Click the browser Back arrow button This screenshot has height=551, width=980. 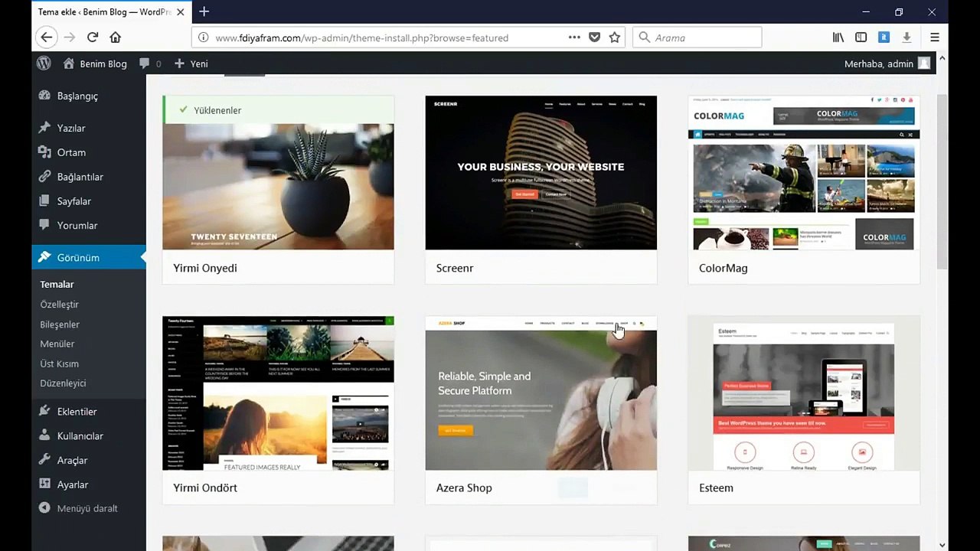click(46, 37)
